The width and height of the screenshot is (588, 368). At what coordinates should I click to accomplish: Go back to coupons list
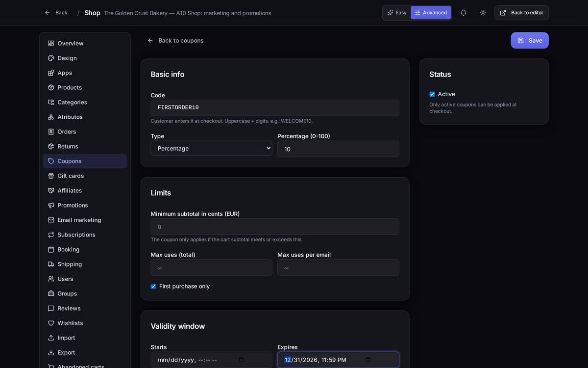[x=175, y=41]
